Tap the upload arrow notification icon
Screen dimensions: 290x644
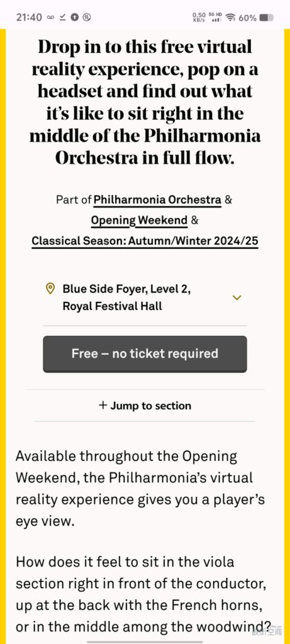[75, 18]
